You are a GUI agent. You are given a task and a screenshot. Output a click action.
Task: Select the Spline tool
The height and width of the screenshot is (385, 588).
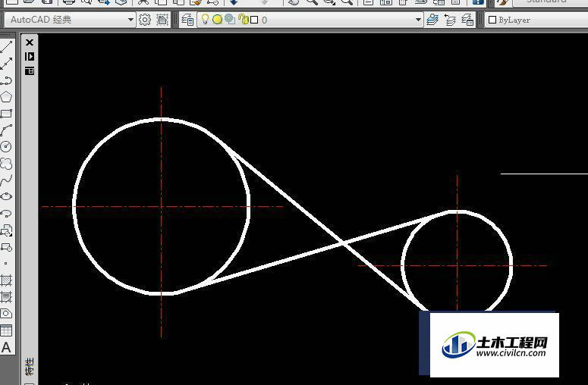(6, 180)
